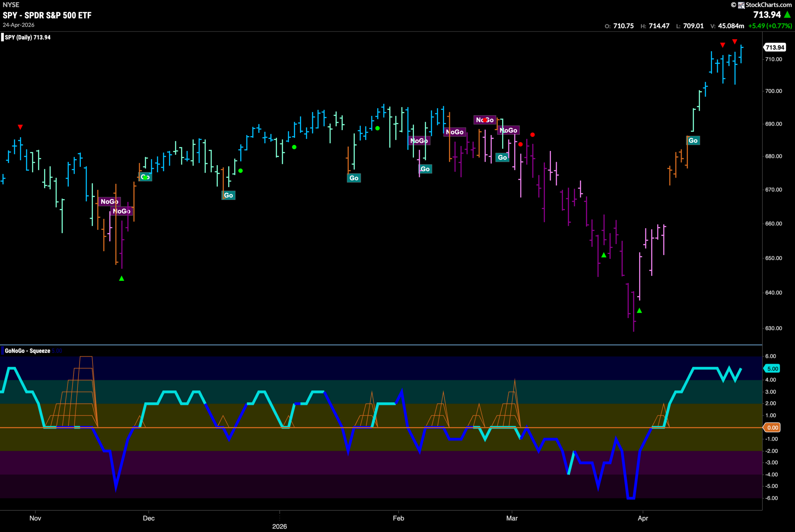Click the green up triangle below the 640 April low
Screen dimensions: 795x532
639,311
